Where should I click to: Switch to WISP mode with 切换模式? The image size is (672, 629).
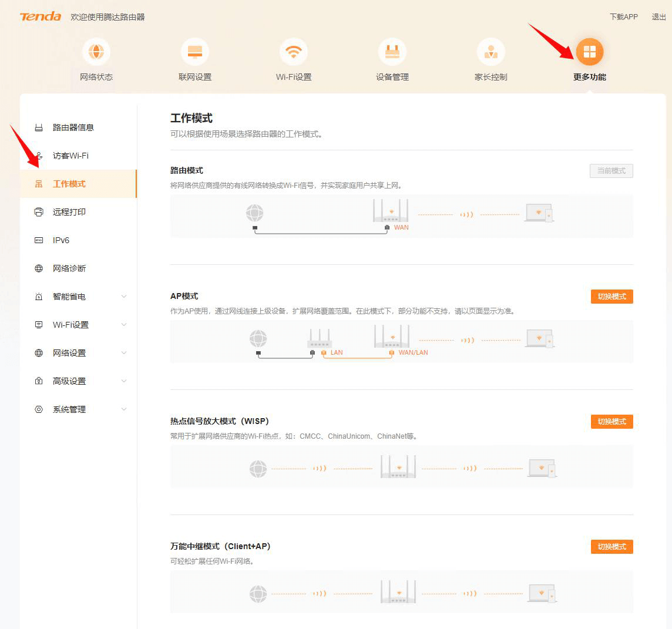(611, 422)
